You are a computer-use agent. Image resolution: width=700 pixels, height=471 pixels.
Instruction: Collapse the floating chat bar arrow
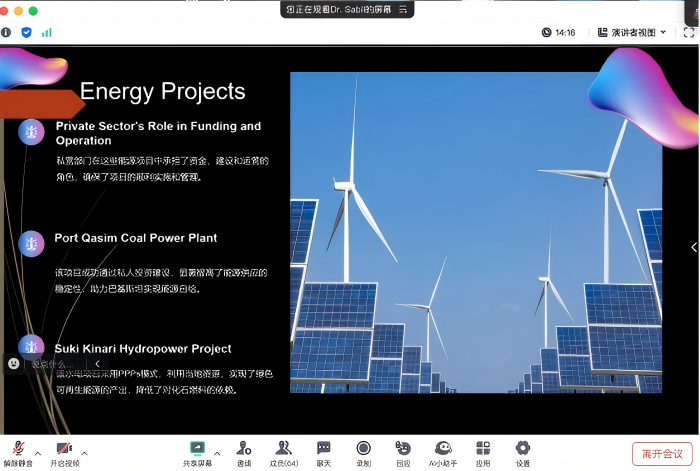click(x=97, y=364)
